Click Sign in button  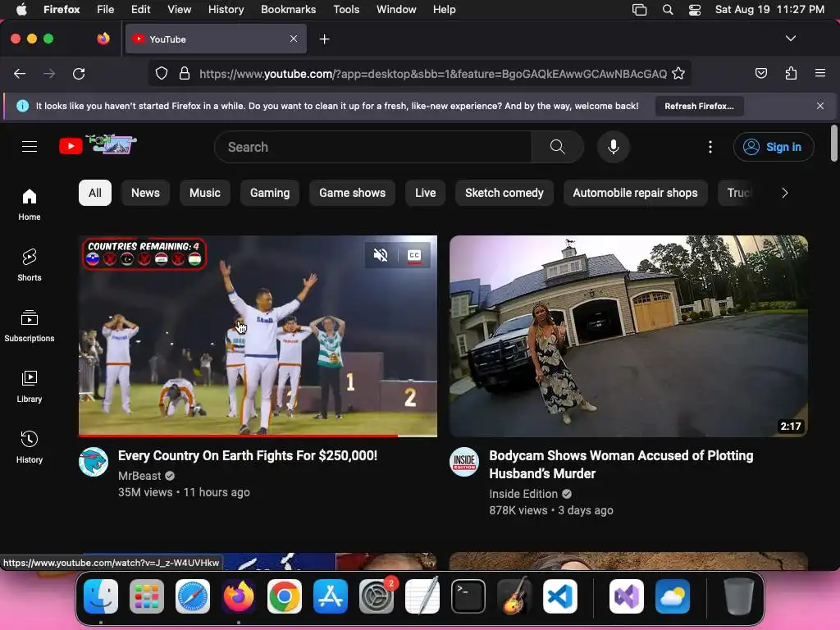[774, 147]
